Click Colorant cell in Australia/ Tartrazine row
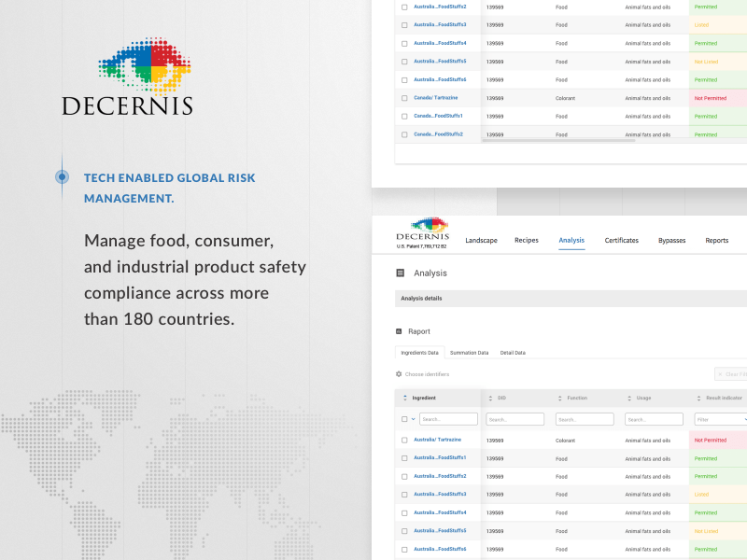Image resolution: width=747 pixels, height=560 pixels. [565, 441]
